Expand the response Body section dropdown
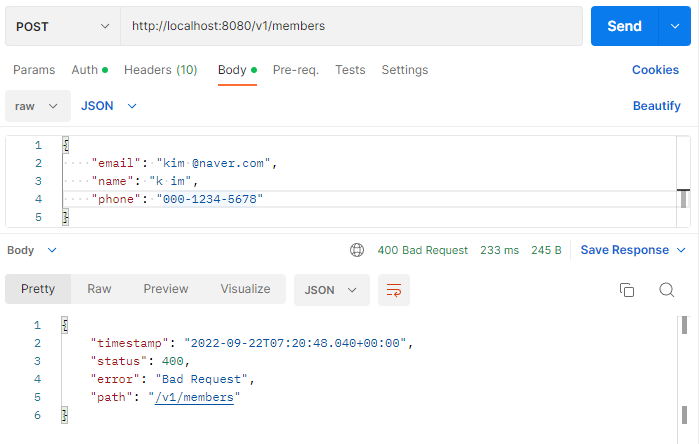This screenshot has width=700, height=444. (x=32, y=250)
